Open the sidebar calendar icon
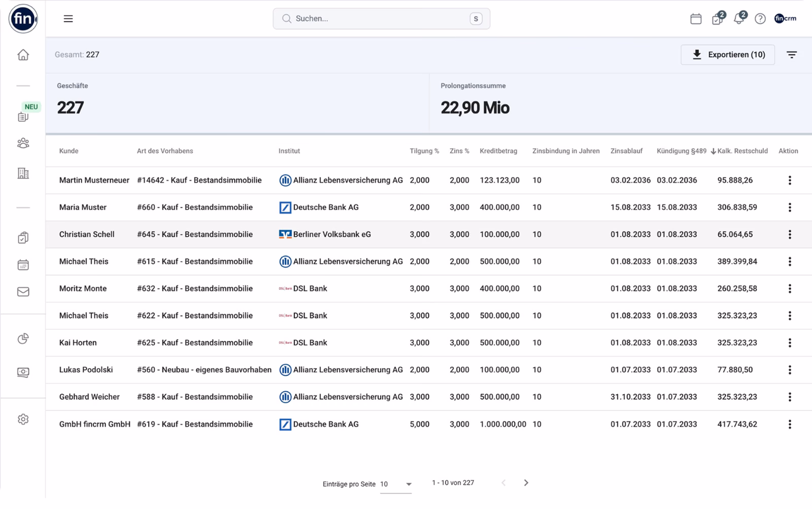This screenshot has height=509, width=812. [x=23, y=265]
